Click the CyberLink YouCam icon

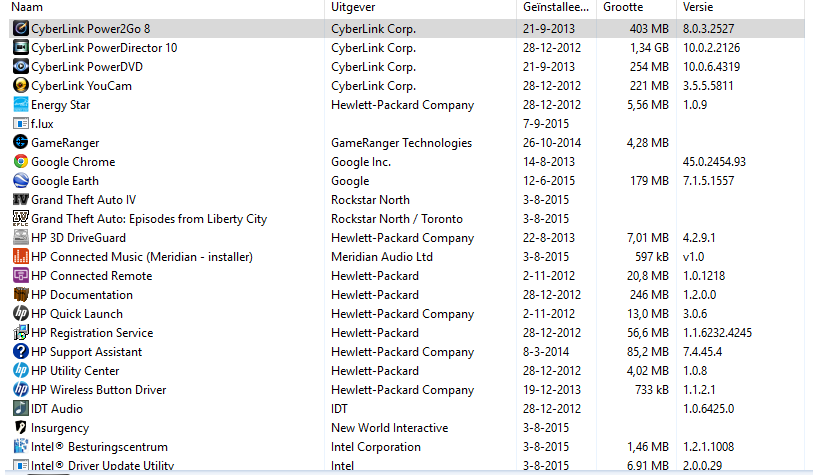(x=20, y=85)
